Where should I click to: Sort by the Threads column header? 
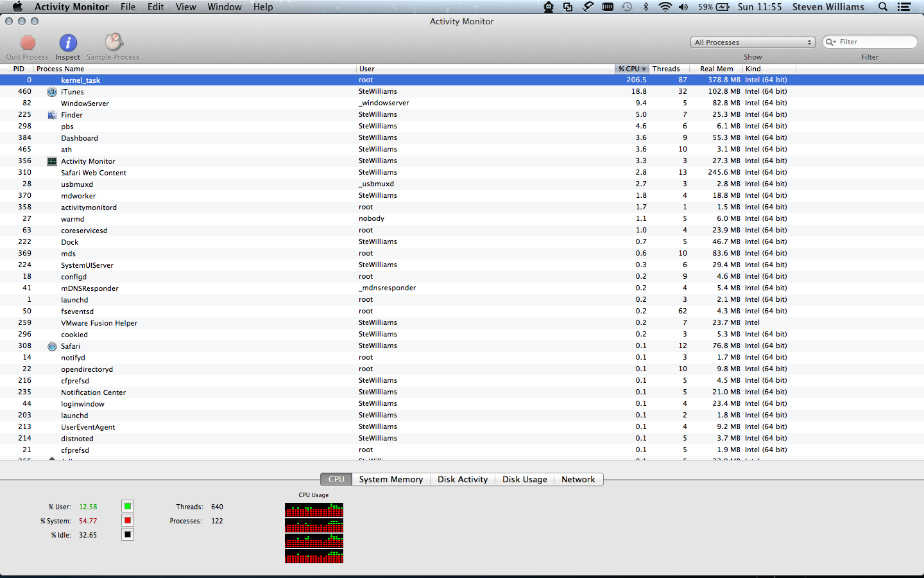pos(670,69)
